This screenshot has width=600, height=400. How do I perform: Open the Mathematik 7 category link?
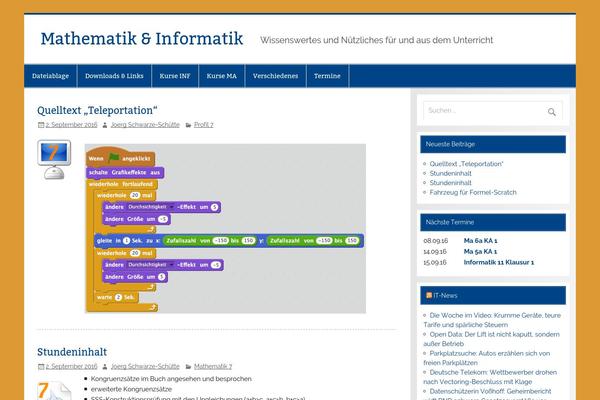pos(213,366)
